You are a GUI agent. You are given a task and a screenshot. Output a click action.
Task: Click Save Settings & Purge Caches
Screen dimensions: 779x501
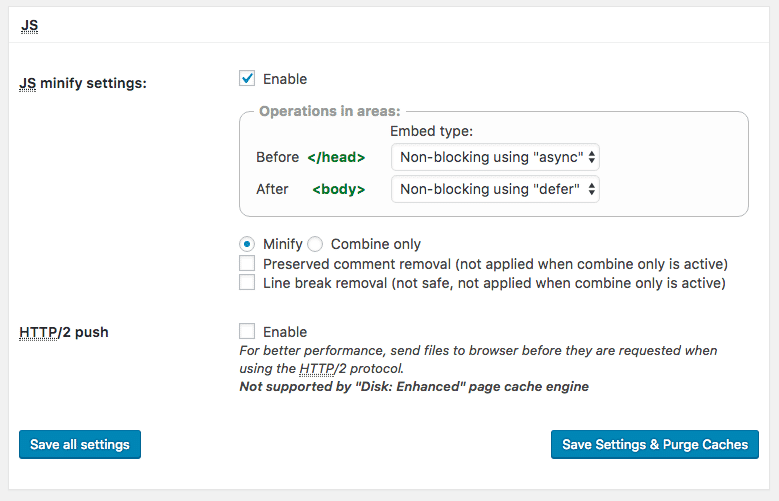655,444
